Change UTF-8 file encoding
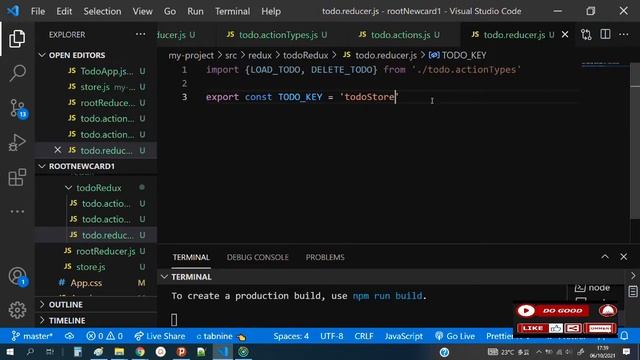Viewport: 640px width, 360px height. (x=331, y=336)
